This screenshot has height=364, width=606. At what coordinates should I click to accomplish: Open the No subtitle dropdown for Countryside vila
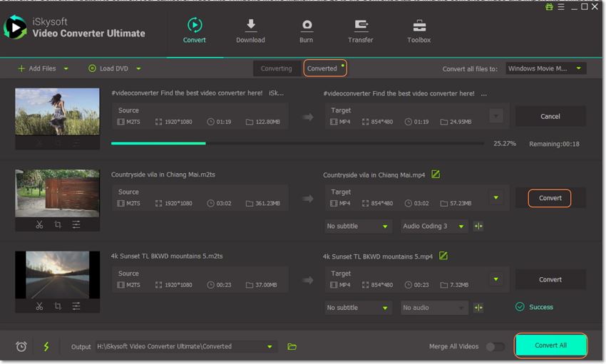[x=358, y=226]
